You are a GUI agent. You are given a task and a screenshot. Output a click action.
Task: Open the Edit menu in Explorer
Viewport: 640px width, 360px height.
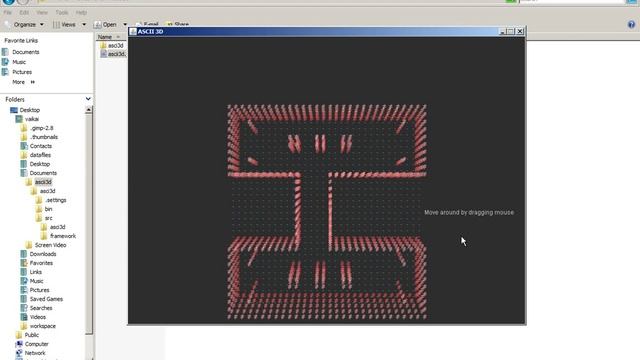24,13
